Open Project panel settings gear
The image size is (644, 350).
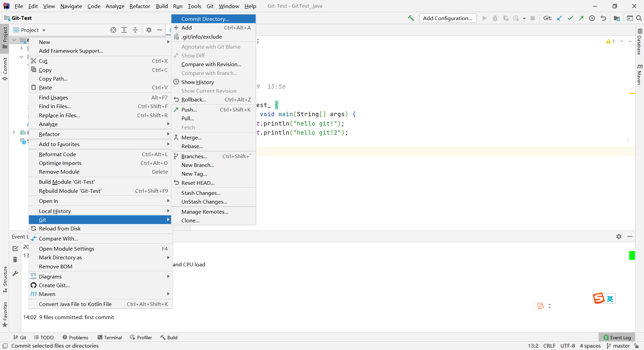click(149, 30)
